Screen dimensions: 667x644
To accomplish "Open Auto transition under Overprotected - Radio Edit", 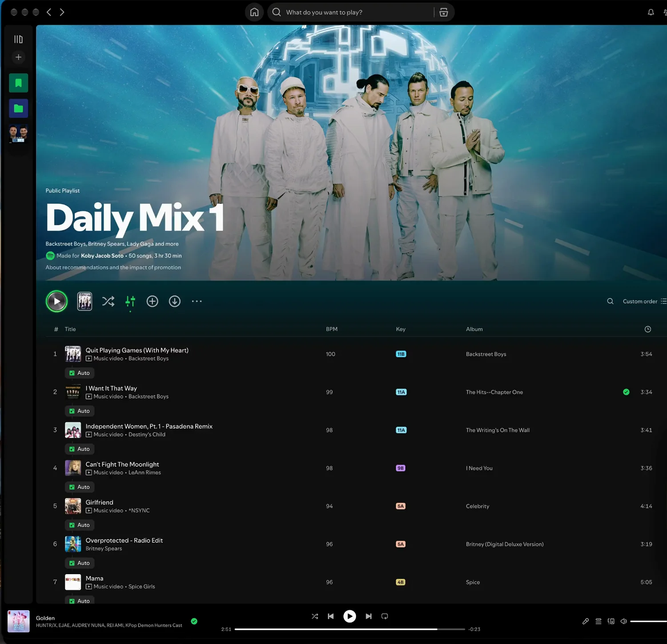I will [x=80, y=563].
